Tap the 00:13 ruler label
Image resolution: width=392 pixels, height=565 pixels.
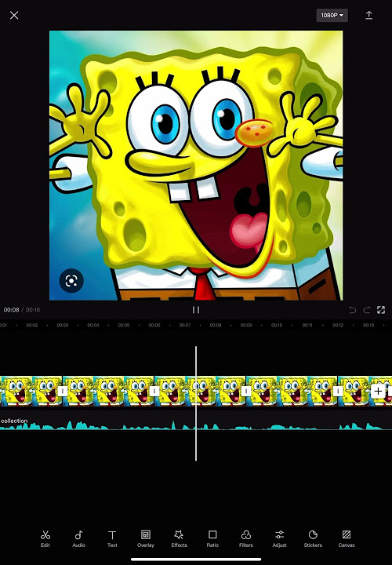(x=368, y=325)
